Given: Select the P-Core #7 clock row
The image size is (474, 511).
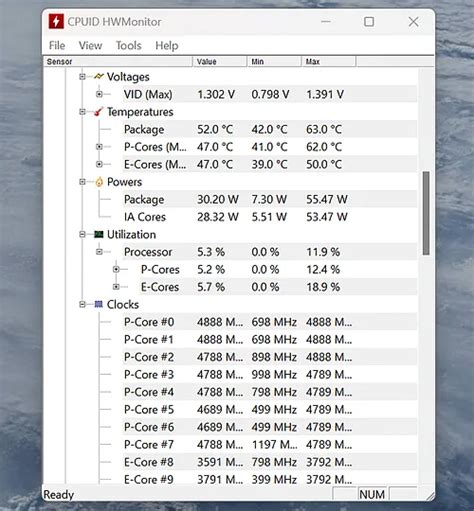Looking at the screenshot, I should (x=270, y=445).
